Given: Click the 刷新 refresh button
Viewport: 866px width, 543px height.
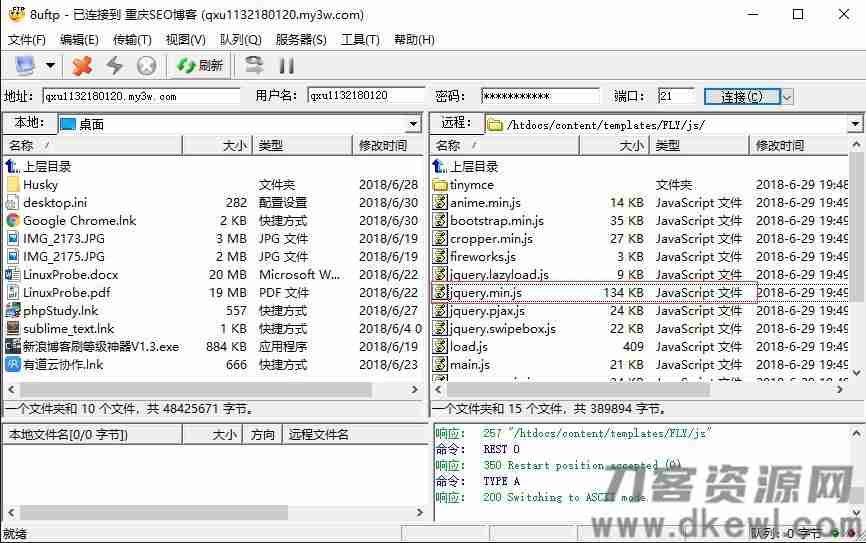Looking at the screenshot, I should pos(200,66).
